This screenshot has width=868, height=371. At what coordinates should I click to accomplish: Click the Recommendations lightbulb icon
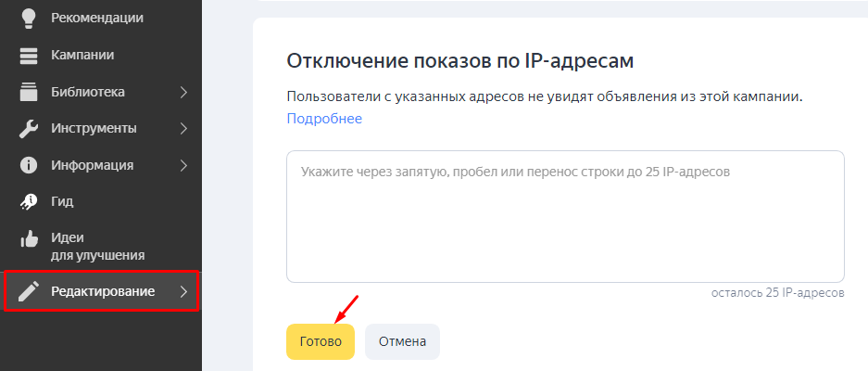coord(28,19)
